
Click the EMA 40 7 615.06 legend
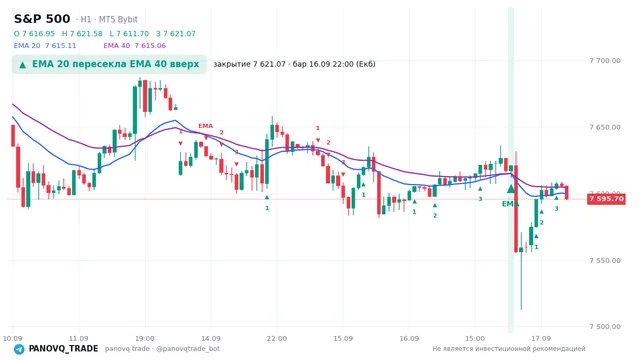pos(135,45)
